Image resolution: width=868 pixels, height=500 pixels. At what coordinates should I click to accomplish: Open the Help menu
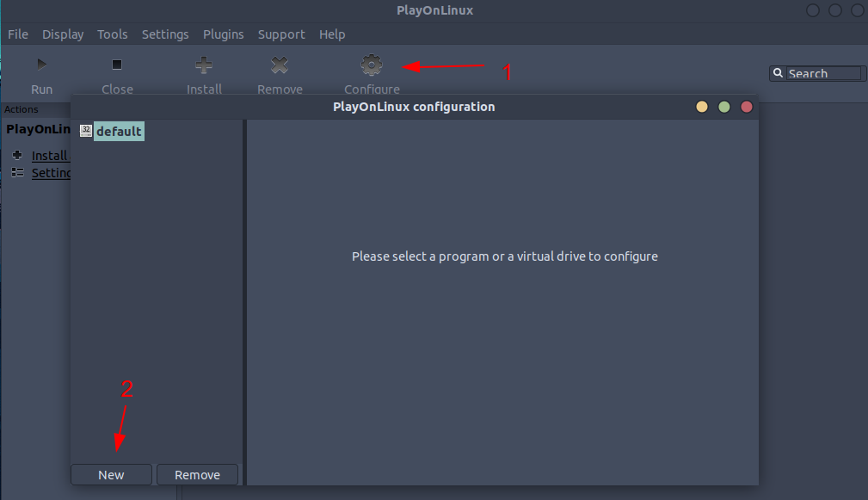(x=332, y=34)
